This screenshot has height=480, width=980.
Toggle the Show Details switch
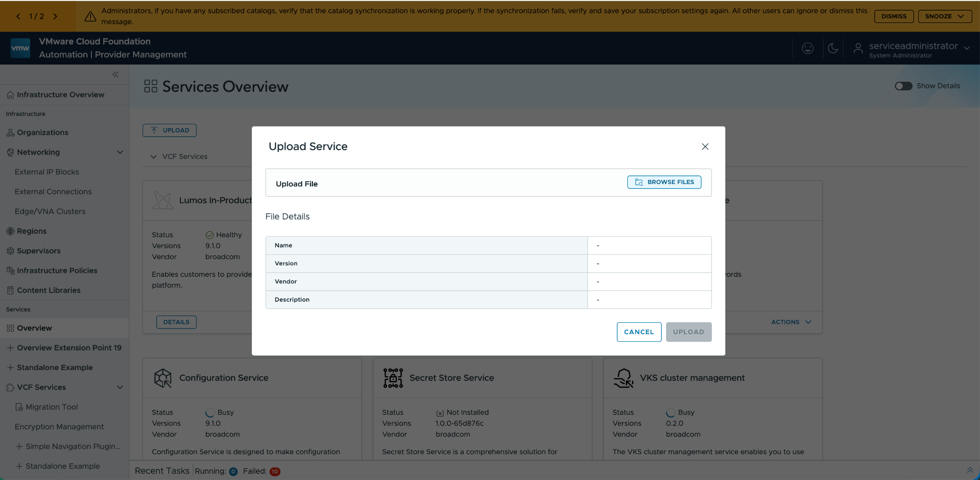tap(903, 86)
